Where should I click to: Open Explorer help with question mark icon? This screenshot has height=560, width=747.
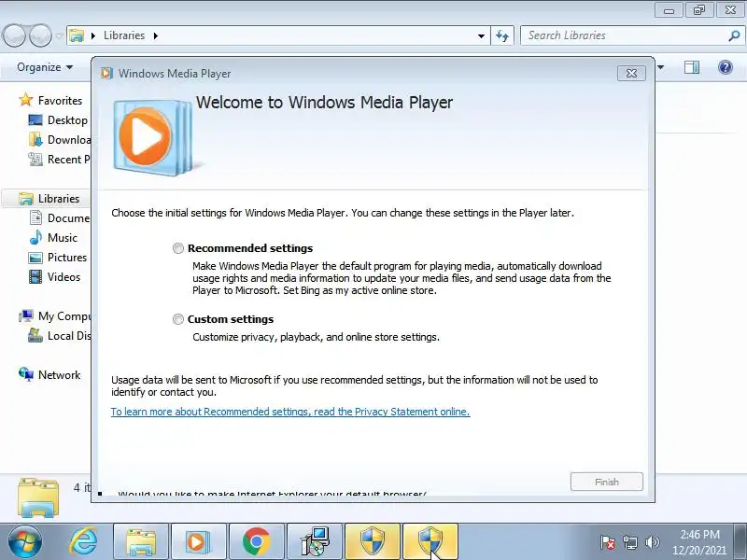click(x=726, y=67)
